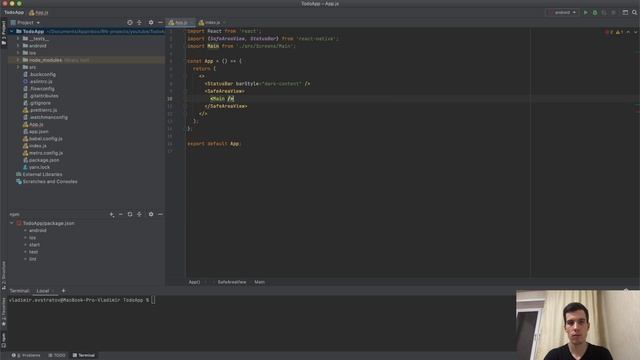Click TodoApp breadcrumb in navigation bar
640x360 pixels.
[x=14, y=13]
